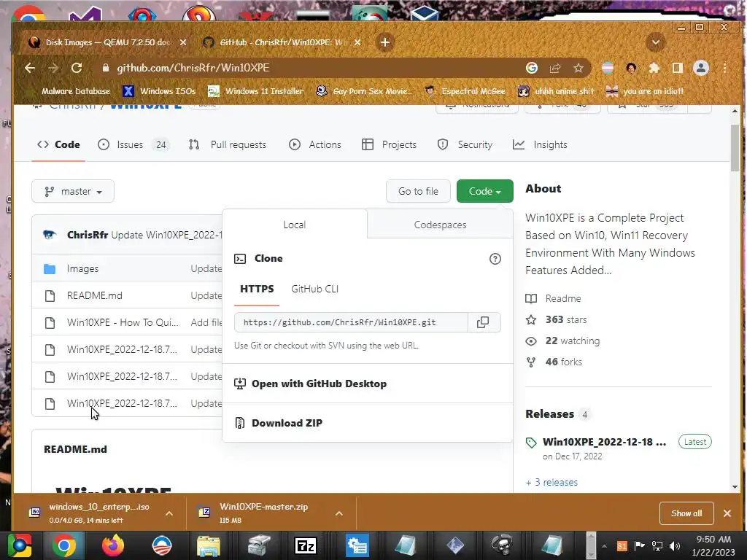
Task: Select the GitHub CLI clone option
Action: (315, 289)
